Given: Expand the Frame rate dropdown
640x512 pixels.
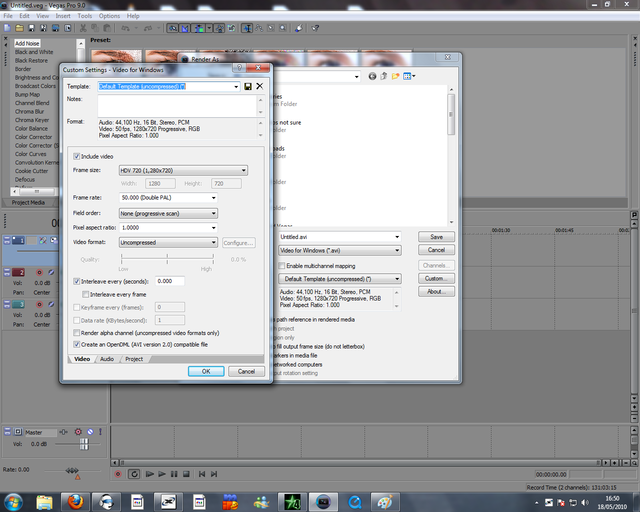Looking at the screenshot, I should 168,198.
